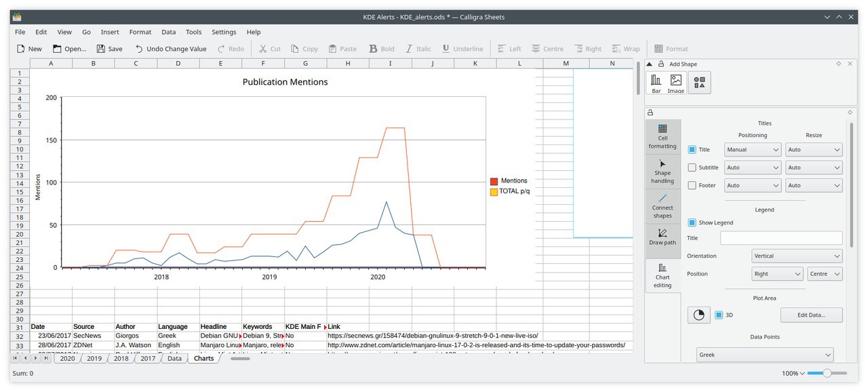This screenshot has height=392, width=868.
Task: Enable the Subtitle checkbox
Action: (x=692, y=168)
